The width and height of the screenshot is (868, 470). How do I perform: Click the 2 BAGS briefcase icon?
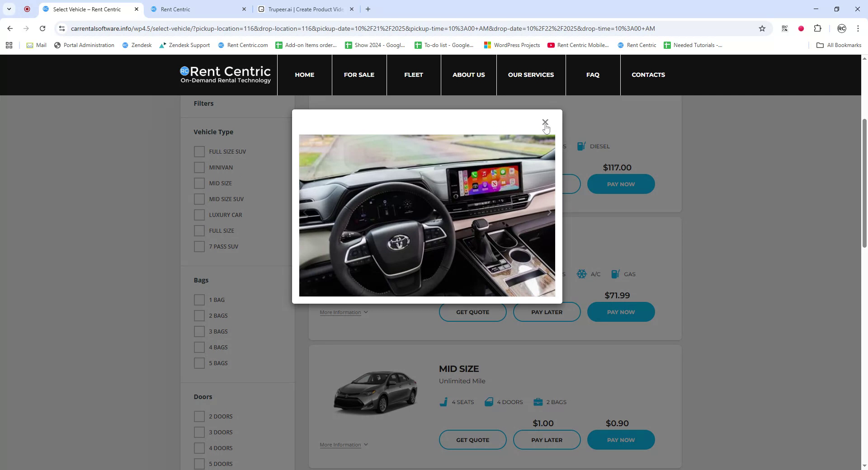click(x=538, y=402)
